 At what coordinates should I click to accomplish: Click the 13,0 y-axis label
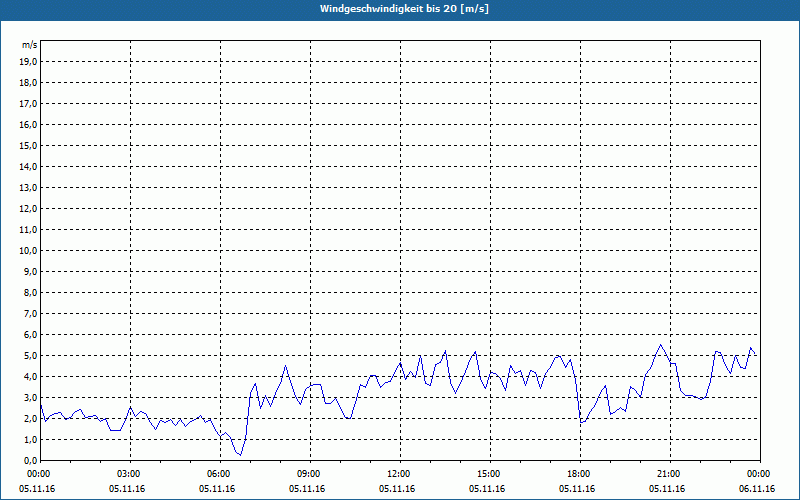(28, 187)
